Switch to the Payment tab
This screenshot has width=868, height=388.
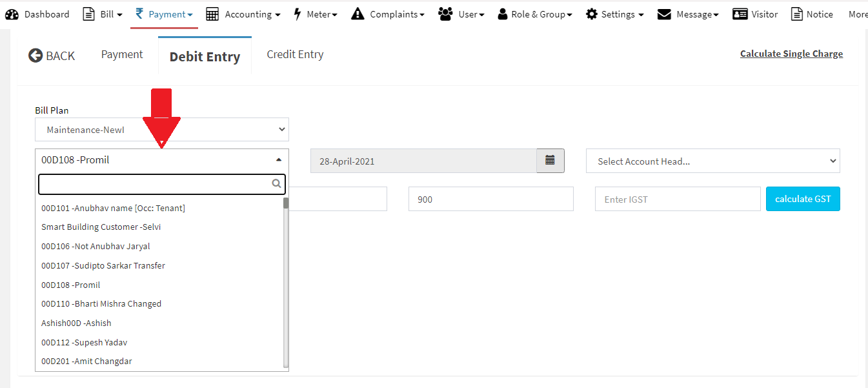(122, 55)
